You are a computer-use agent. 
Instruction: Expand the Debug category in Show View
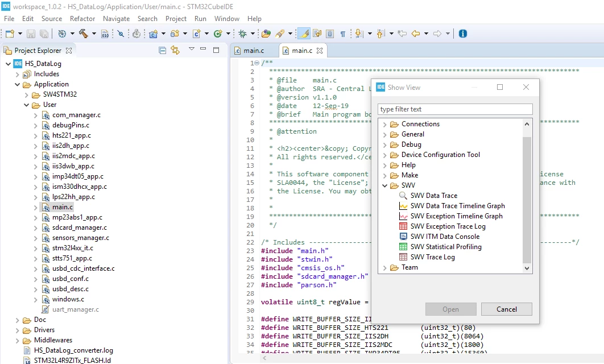(384, 145)
